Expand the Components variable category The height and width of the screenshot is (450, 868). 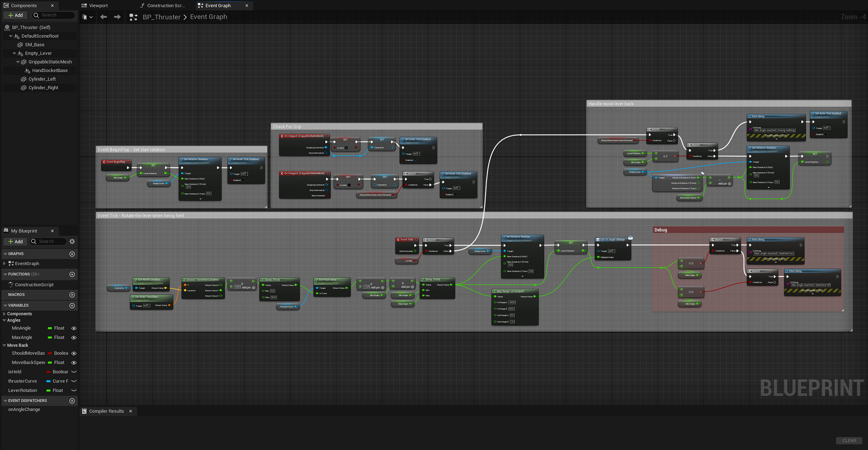[x=5, y=314]
